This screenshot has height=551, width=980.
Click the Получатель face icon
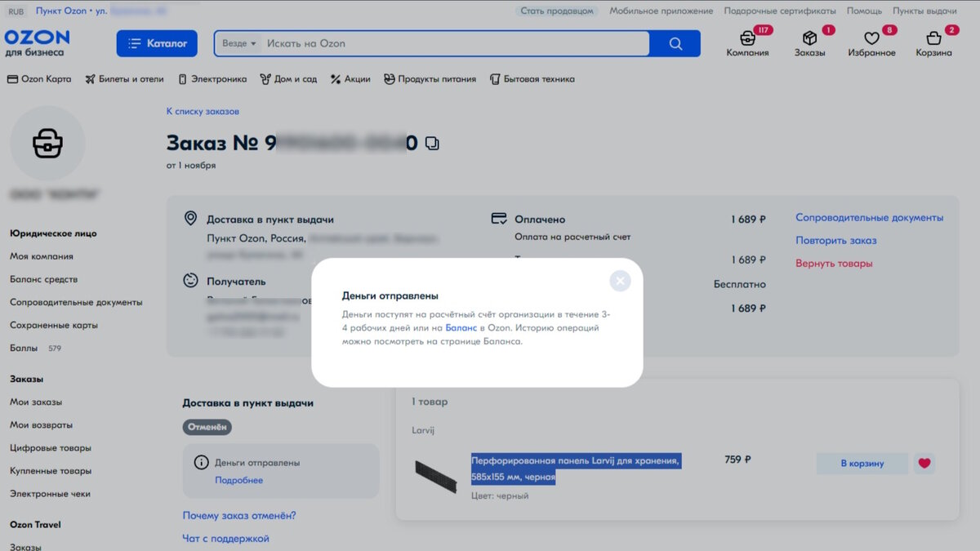click(x=190, y=281)
